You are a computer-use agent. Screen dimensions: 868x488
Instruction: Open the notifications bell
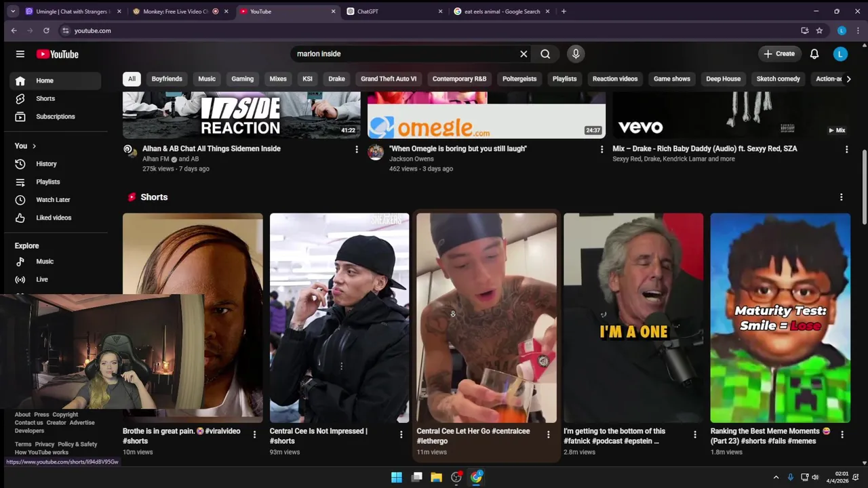click(x=814, y=54)
